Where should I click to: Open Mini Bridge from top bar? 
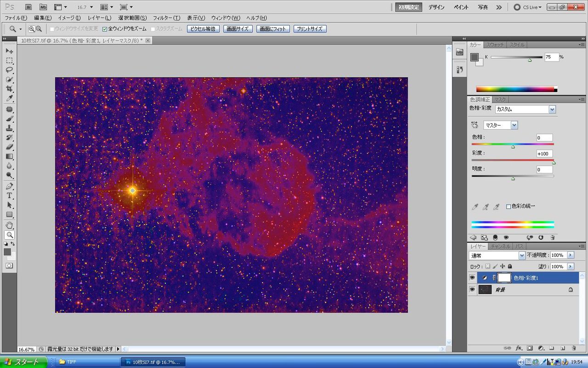tap(43, 7)
